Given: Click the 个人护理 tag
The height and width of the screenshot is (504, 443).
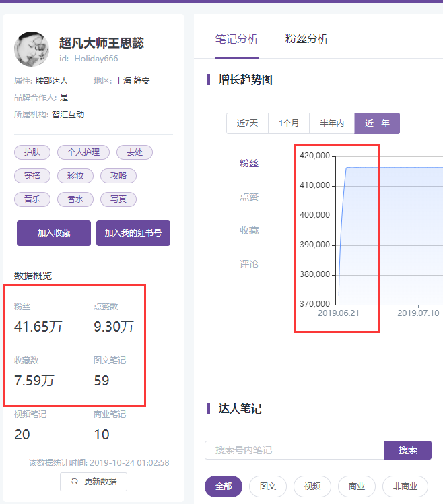Looking at the screenshot, I should [x=83, y=152].
